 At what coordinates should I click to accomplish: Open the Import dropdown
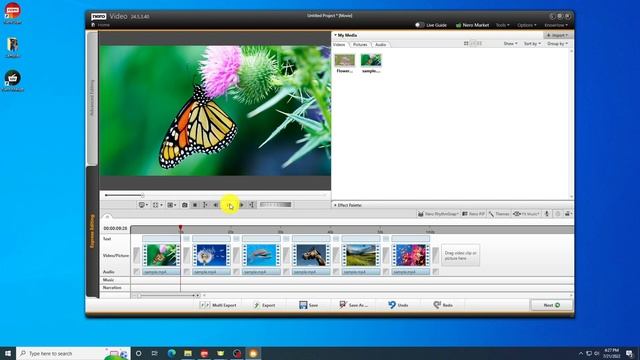[558, 35]
